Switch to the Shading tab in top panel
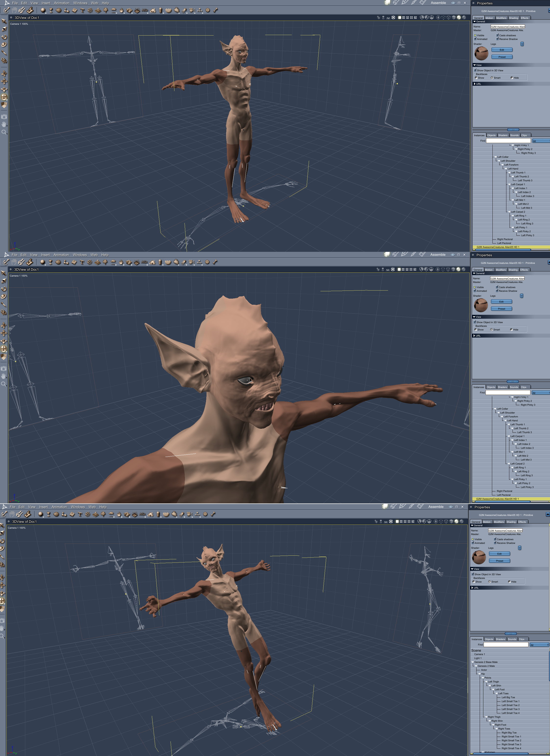 pos(513,18)
